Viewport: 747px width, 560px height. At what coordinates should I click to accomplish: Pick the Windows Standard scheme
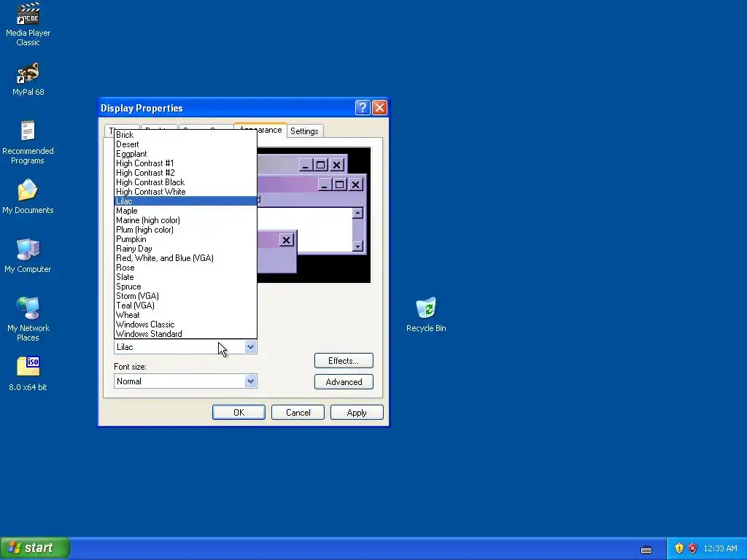(x=186, y=334)
